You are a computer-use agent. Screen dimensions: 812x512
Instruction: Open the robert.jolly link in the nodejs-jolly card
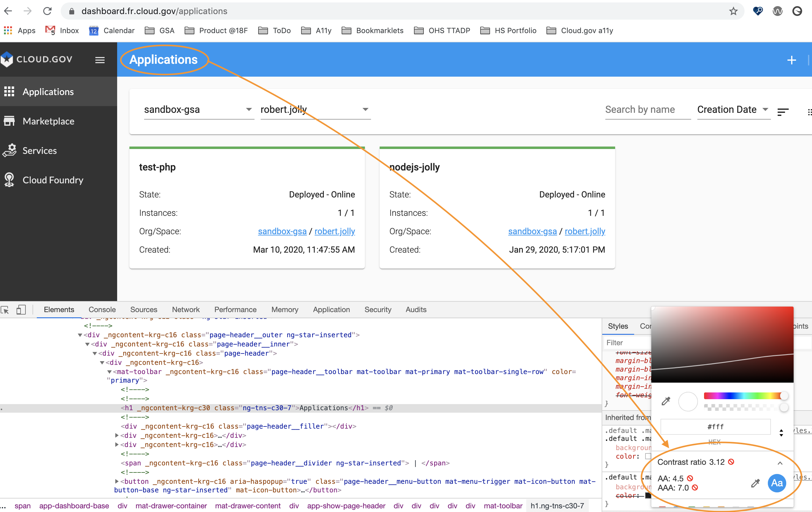click(585, 231)
